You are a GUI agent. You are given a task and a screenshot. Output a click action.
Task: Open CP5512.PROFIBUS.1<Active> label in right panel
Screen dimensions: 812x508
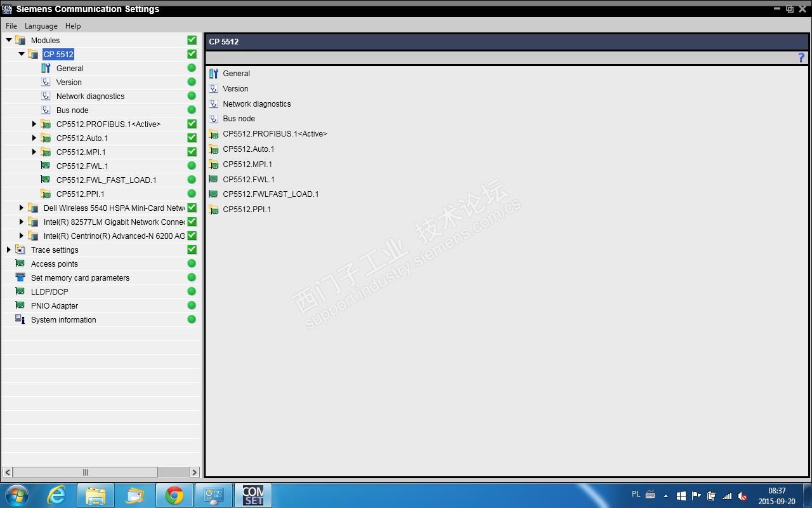(x=275, y=134)
